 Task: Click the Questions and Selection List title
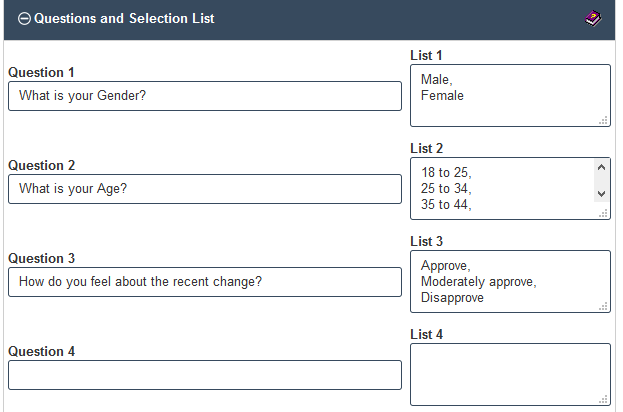[124, 19]
